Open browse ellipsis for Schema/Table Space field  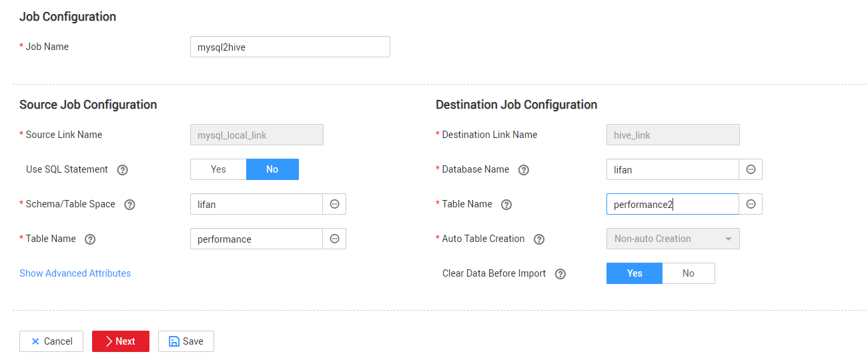[x=335, y=204]
